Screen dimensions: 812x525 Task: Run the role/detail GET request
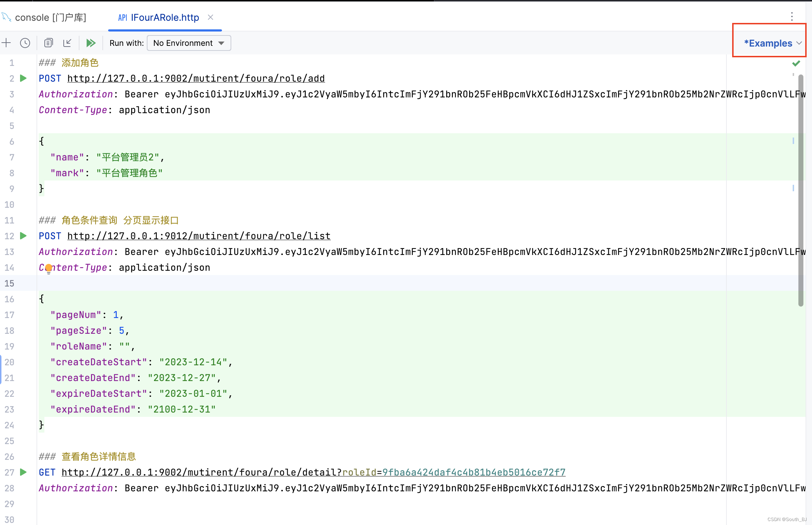23,472
